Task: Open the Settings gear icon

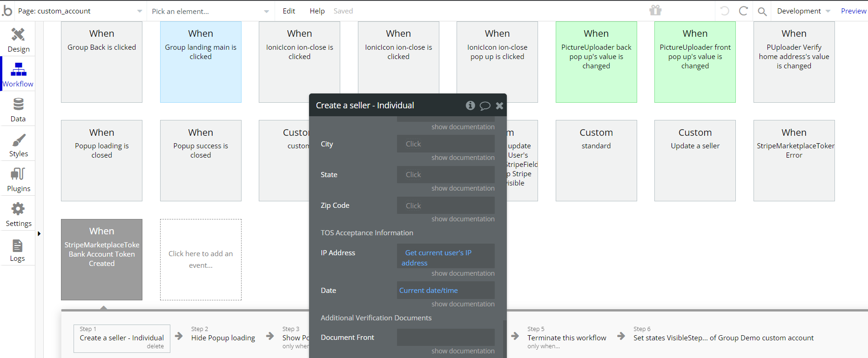Action: (18, 209)
